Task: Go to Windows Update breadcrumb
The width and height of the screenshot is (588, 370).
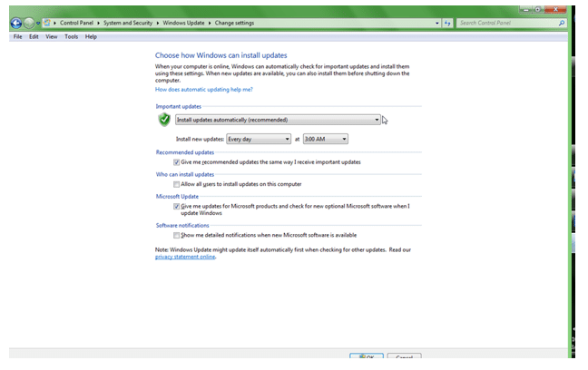Action: 183,23
